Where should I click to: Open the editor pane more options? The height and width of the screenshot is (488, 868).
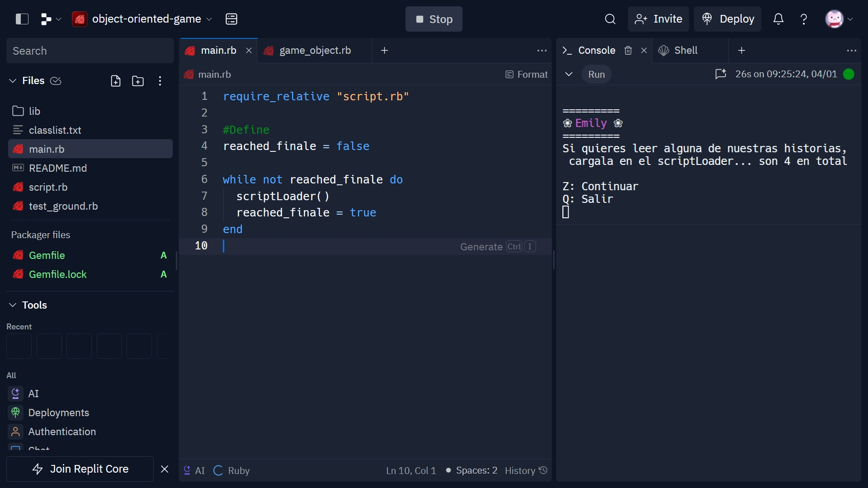[x=542, y=51]
